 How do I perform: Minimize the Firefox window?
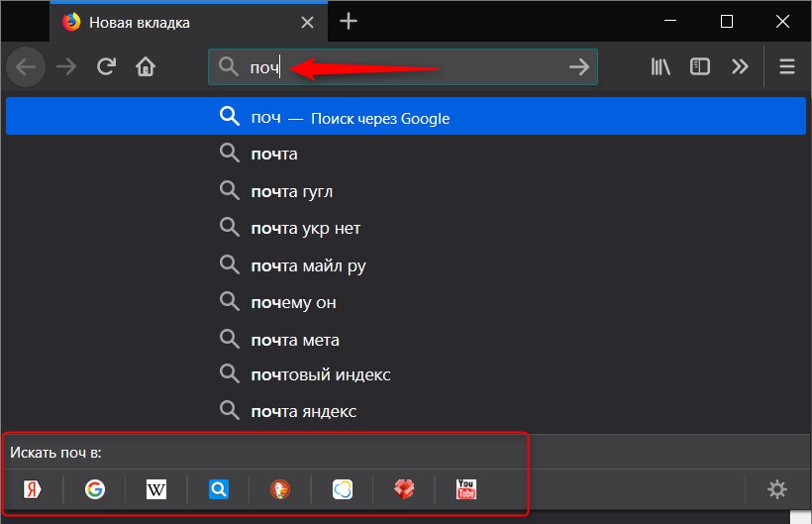(670, 21)
